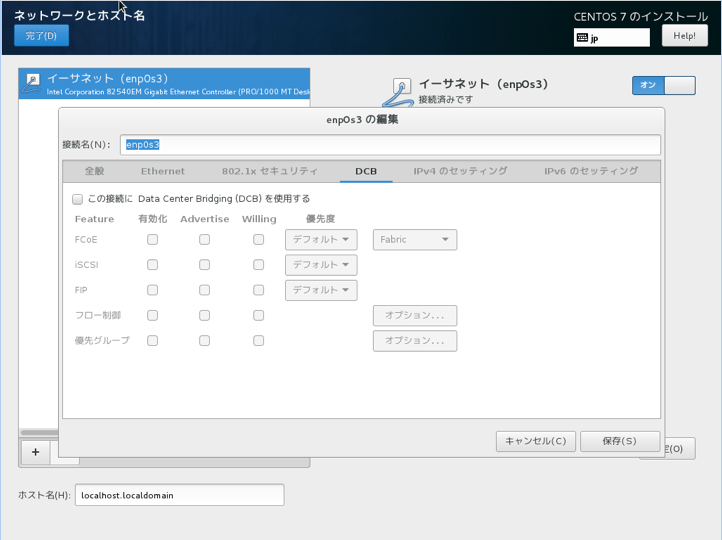Check the iSCSI Willing checkbox
This screenshot has width=722, height=540.
[259, 265]
